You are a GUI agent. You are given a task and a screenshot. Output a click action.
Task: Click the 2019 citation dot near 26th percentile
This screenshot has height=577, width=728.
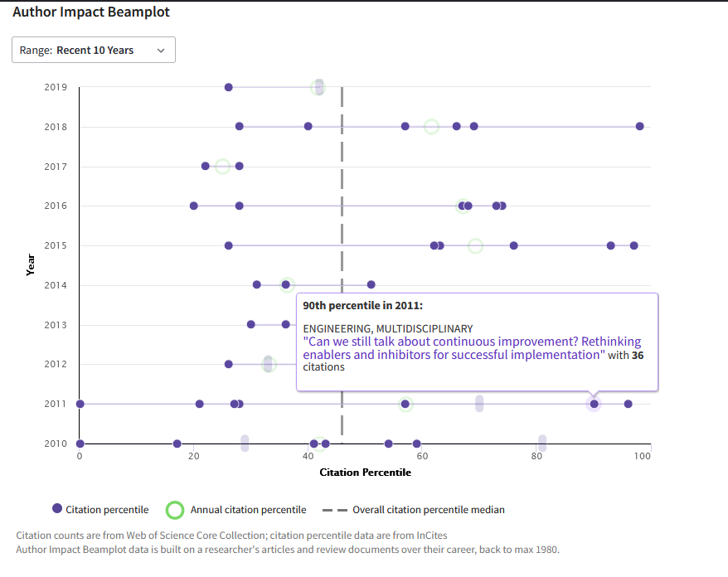click(228, 87)
